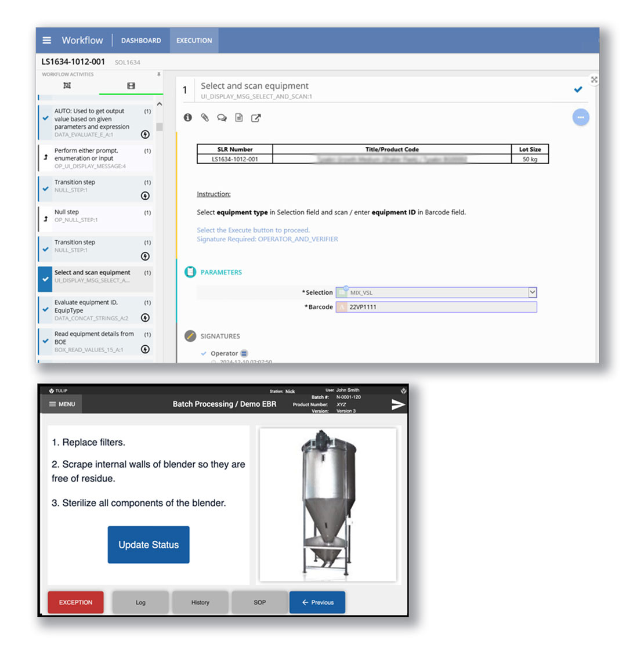644x651 pixels.
Task: Expand the Selection dropdown showing MIX_VSL
Action: [532, 292]
